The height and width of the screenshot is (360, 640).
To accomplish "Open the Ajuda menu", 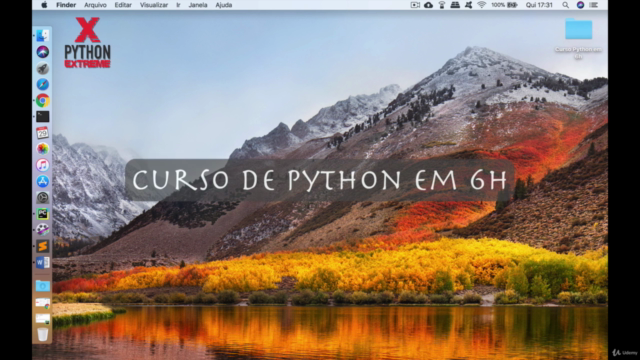I will (224, 5).
